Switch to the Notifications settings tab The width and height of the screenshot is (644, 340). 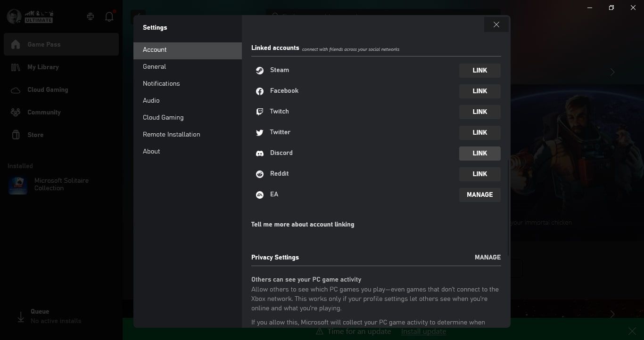188,84
